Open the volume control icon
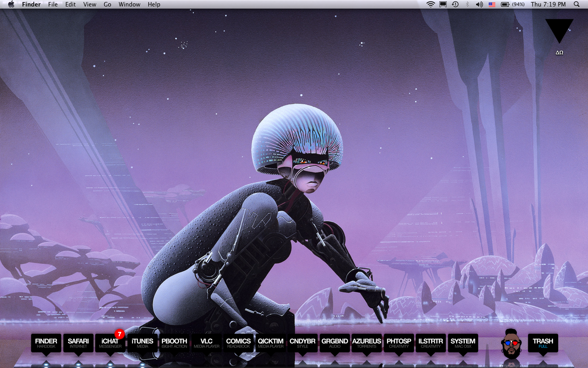 click(479, 4)
